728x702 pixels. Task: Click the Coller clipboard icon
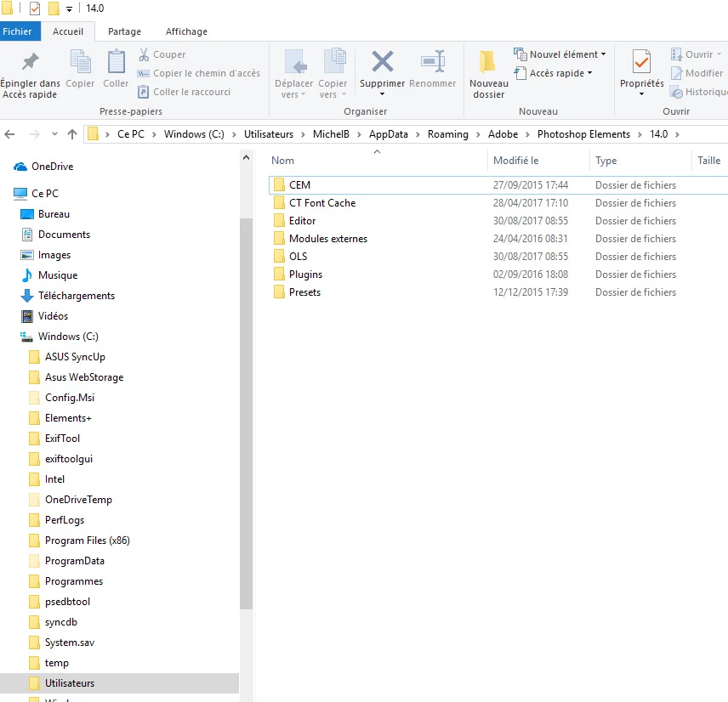coord(116,62)
